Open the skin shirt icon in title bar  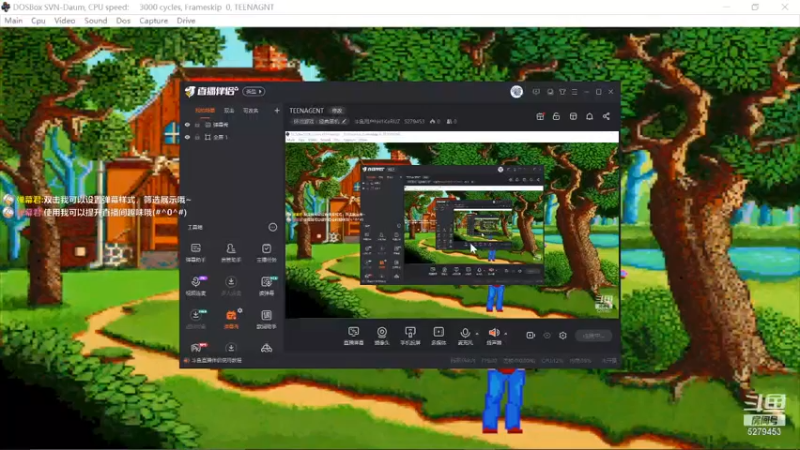562,92
